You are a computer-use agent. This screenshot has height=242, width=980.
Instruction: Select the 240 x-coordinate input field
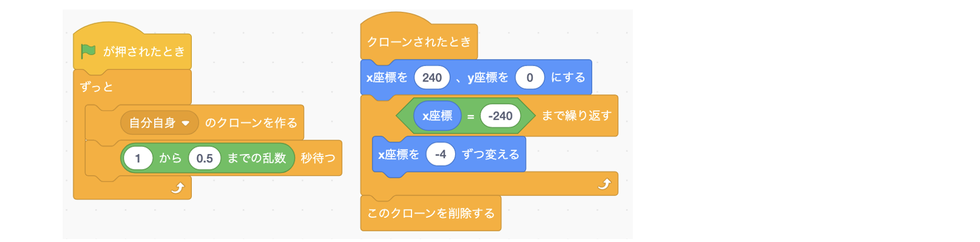tap(432, 77)
